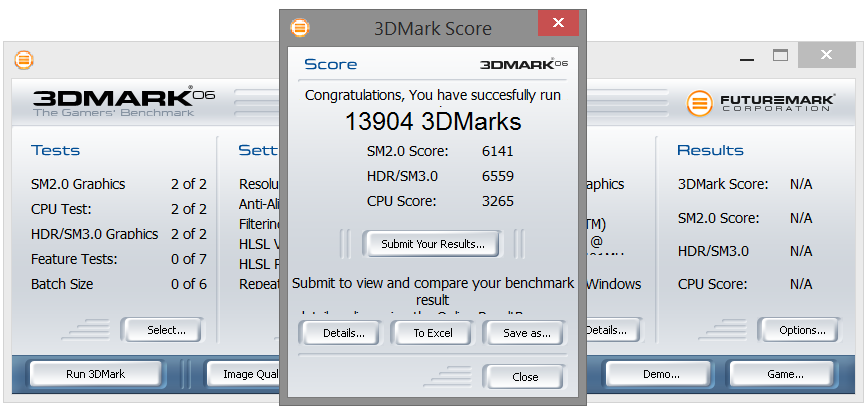Click CPU Score value 3265
This screenshot has height=417, width=868.
(x=498, y=201)
